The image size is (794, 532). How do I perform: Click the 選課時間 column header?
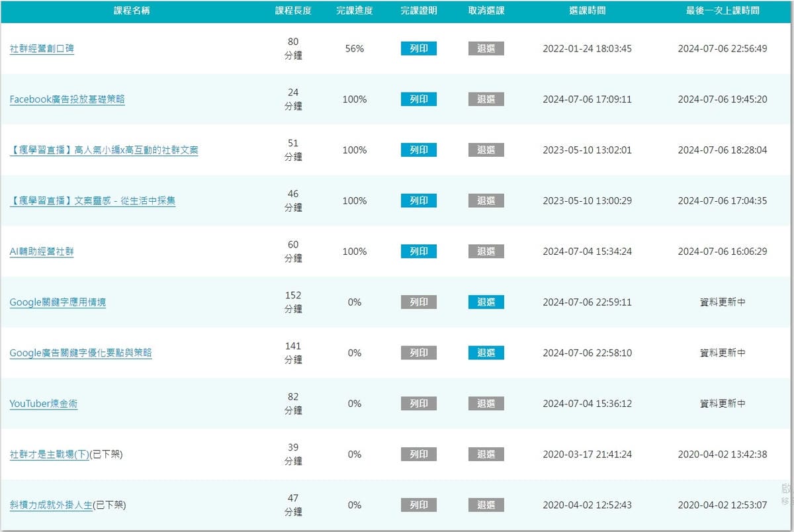point(587,11)
